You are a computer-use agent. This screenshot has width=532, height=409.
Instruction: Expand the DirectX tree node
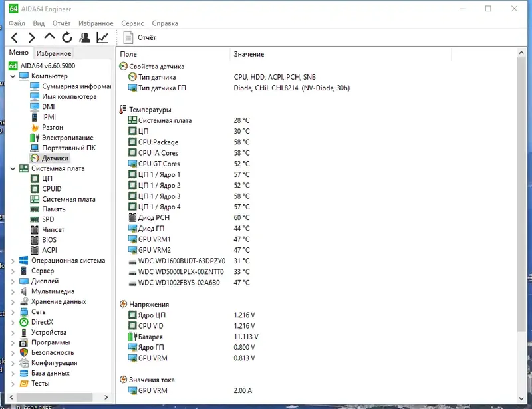[x=13, y=322]
